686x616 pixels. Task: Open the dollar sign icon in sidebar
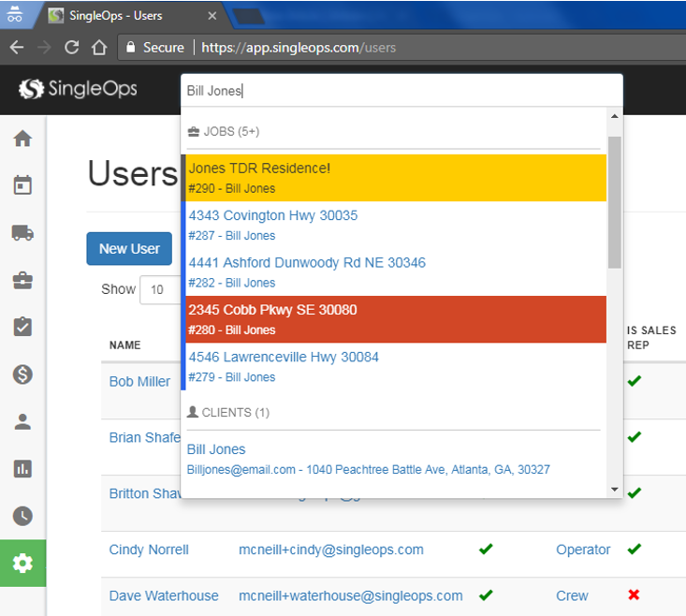(x=22, y=374)
